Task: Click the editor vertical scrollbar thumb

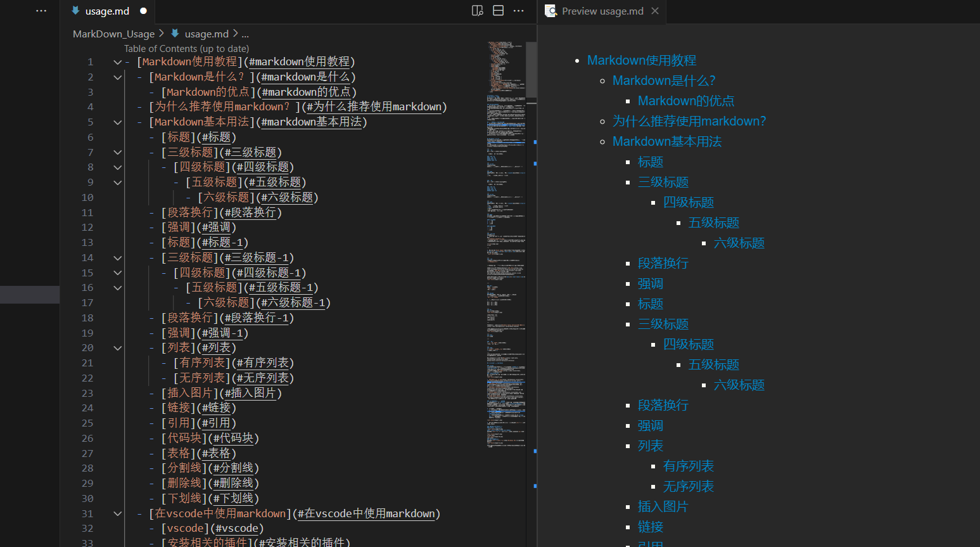Action: point(531,70)
